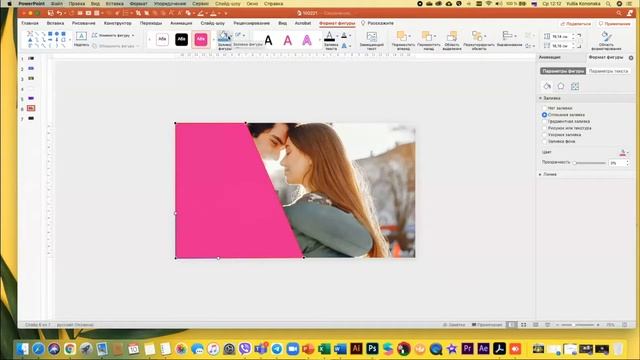
Task: Open the Переходы (Transitions) ribbon tab
Action: pyautogui.click(x=151, y=23)
